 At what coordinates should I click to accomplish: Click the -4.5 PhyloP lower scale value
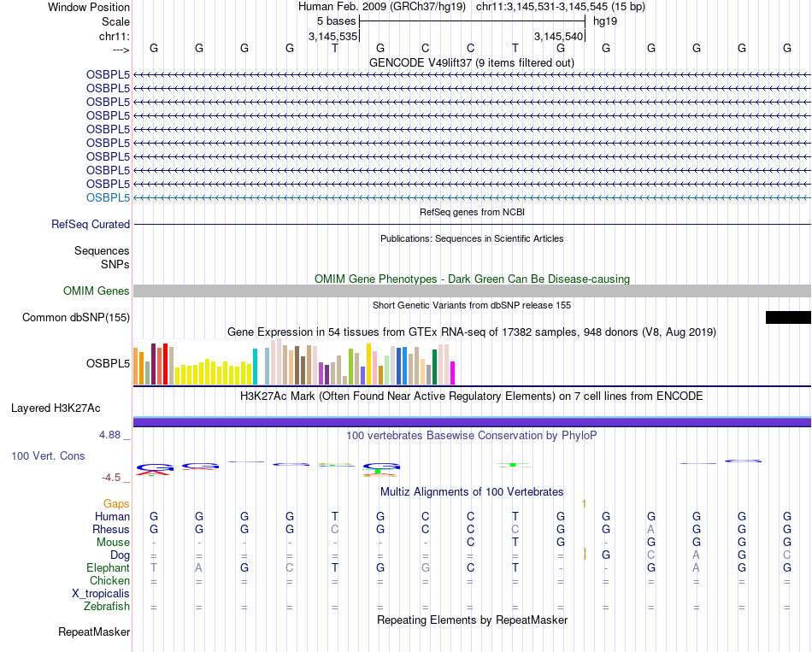(111, 478)
